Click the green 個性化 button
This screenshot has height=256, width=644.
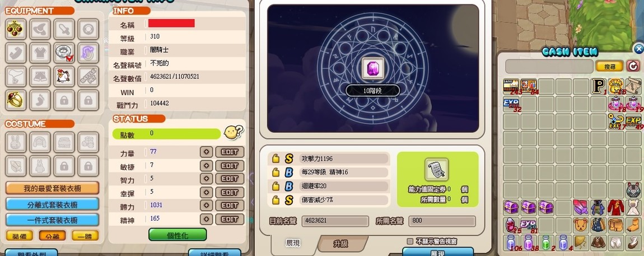(x=178, y=235)
